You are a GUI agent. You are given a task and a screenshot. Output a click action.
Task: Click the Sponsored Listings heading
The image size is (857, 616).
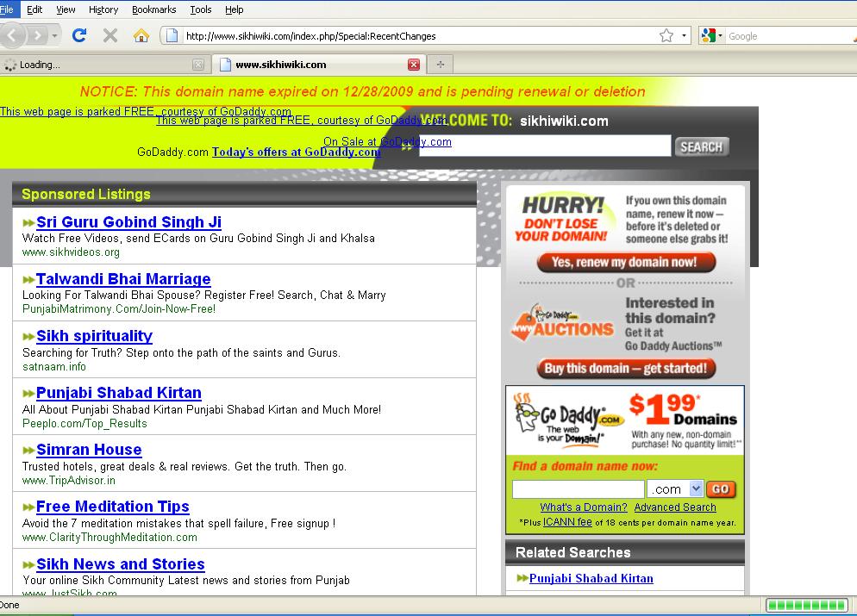86,195
